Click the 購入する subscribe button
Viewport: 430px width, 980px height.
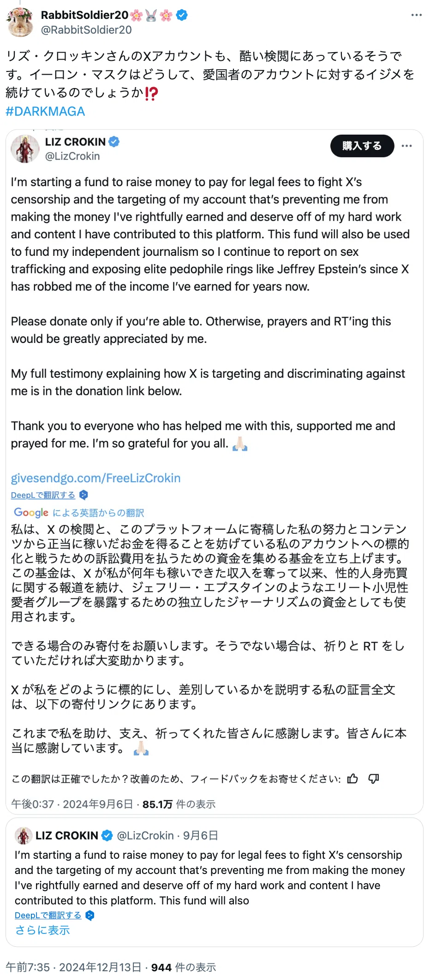pos(362,146)
